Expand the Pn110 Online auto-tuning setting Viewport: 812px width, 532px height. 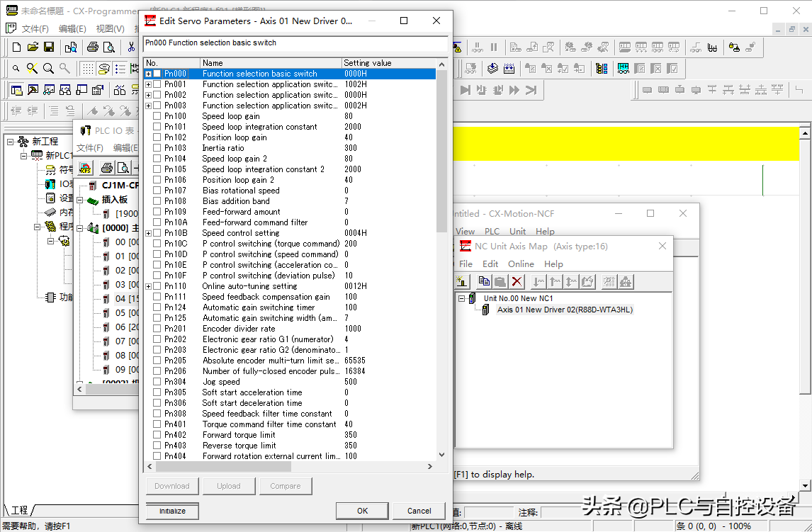pos(148,286)
